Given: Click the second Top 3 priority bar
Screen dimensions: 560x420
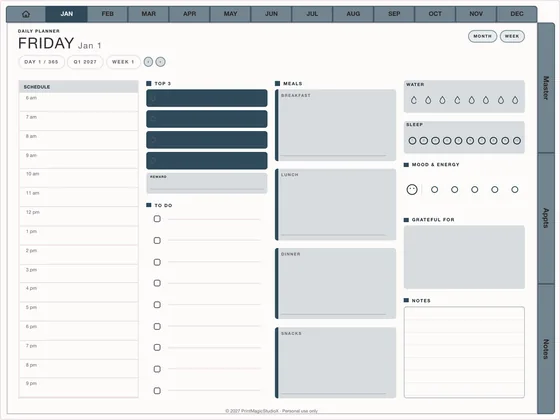Looking at the screenshot, I should 207,119.
